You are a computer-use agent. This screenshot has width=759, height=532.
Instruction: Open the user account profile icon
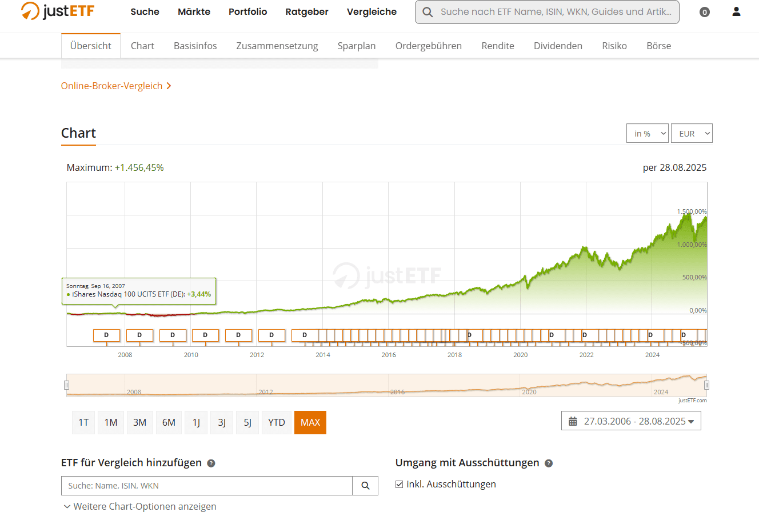[x=736, y=11]
